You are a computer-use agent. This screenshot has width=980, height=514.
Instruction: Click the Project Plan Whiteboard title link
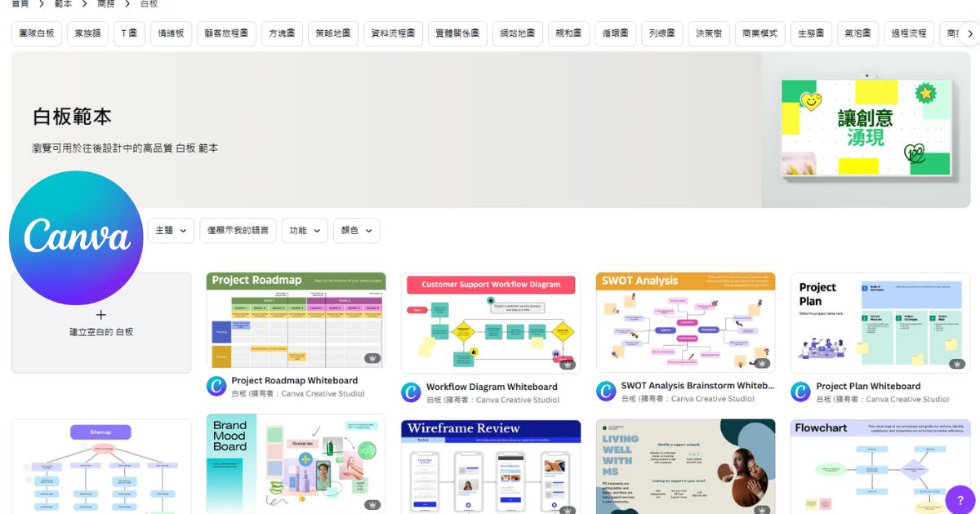point(868,387)
